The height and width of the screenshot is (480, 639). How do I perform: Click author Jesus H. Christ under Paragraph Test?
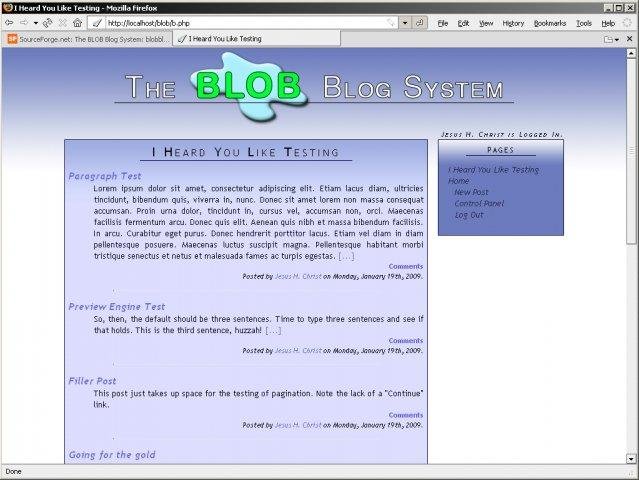[298, 276]
